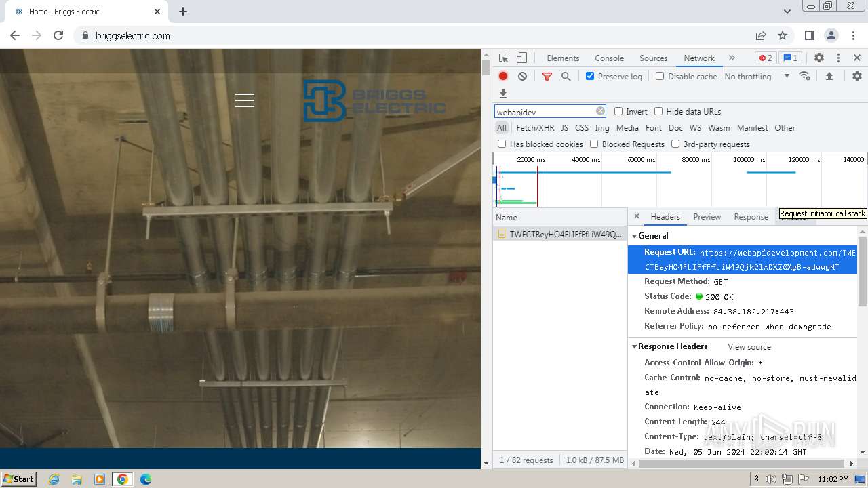The image size is (868, 488).
Task: Open DevTools main settings gear
Action: (819, 58)
